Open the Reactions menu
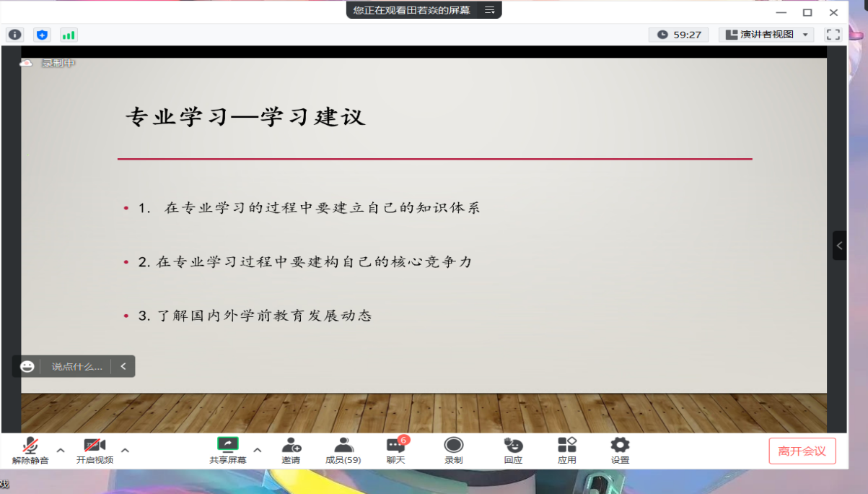Viewport: 868px width, 494px height. pyautogui.click(x=513, y=451)
